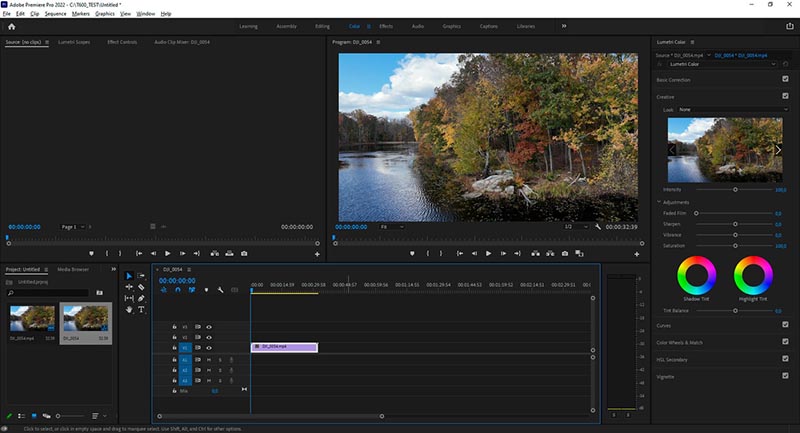Image resolution: width=800 pixels, height=433 pixels.
Task: Open the Sequence menu
Action: [55, 14]
